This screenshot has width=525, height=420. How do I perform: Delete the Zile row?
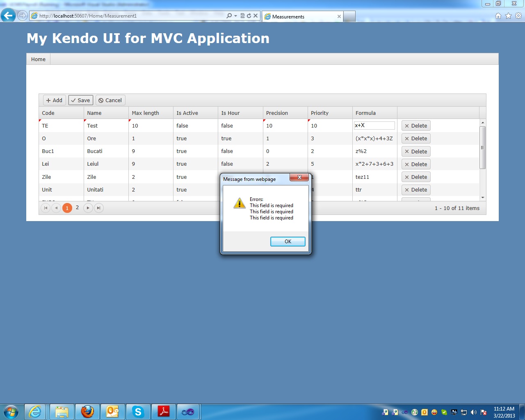(416, 177)
